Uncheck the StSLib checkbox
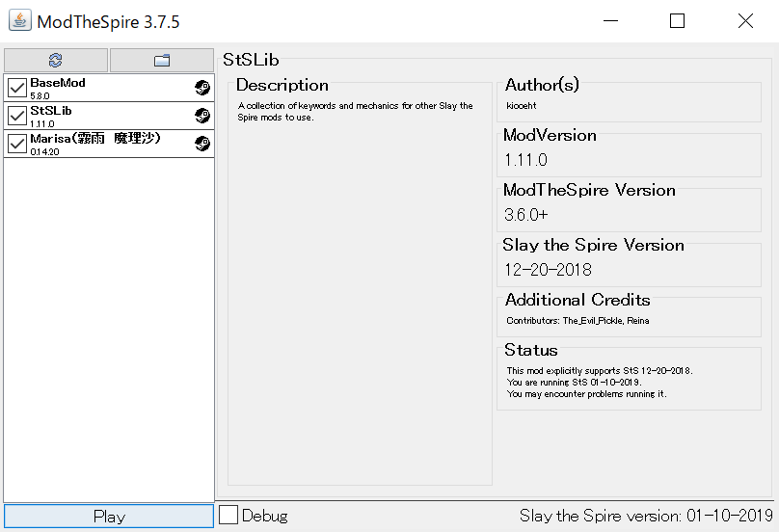Image resolution: width=779 pixels, height=532 pixels. click(x=17, y=116)
